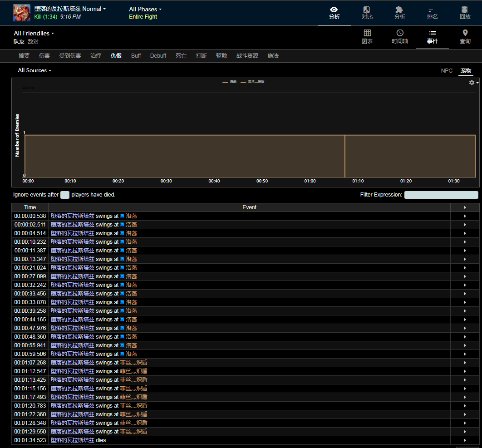
Task: Open the 查询 query view
Action: coord(465,37)
